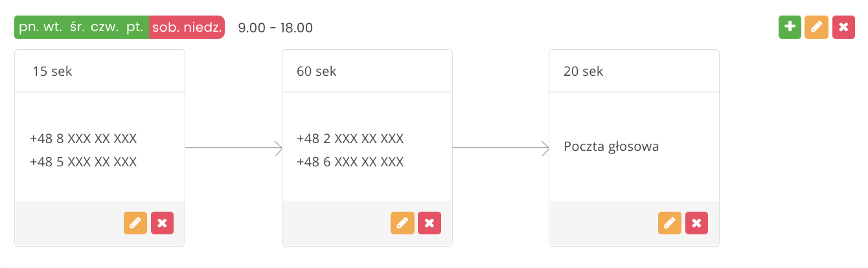The height and width of the screenshot is (268, 868).
Task: Click the Poczta głosowa entry
Action: [611, 147]
